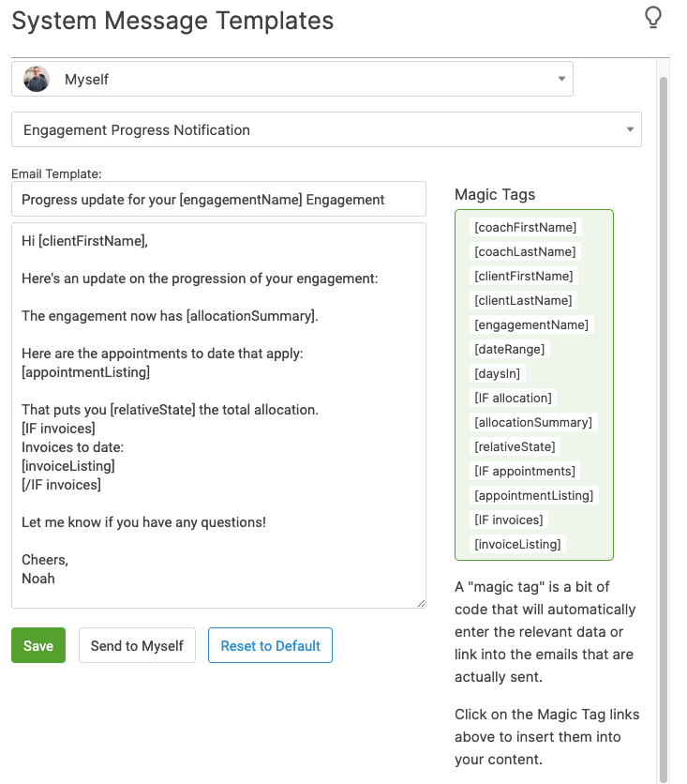Viewport: 687px width, 784px height.
Task: Insert the [engagementName] magic tag
Action: coord(531,324)
